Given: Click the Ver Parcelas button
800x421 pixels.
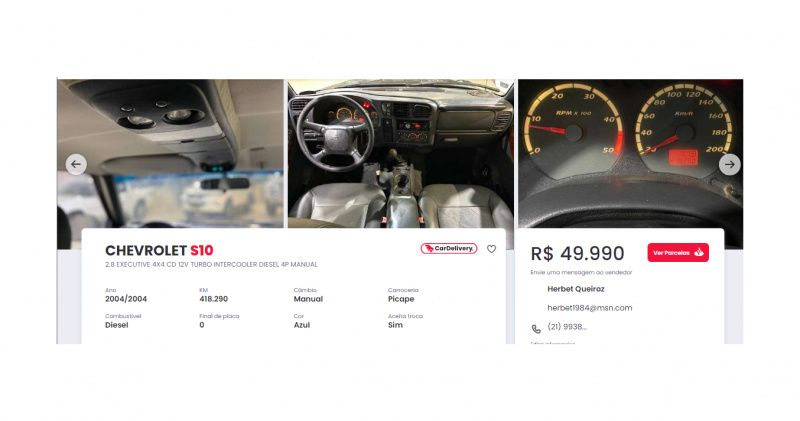Looking at the screenshot, I should (678, 253).
